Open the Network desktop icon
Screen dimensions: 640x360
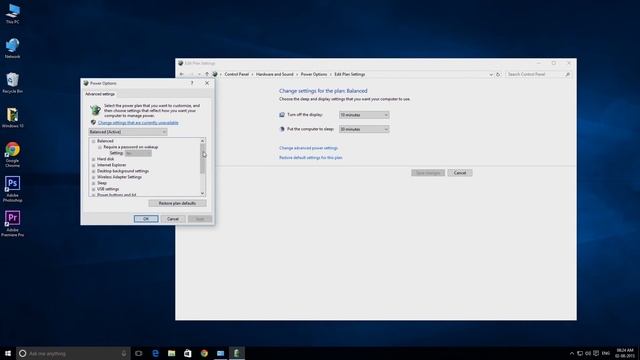(x=12, y=48)
